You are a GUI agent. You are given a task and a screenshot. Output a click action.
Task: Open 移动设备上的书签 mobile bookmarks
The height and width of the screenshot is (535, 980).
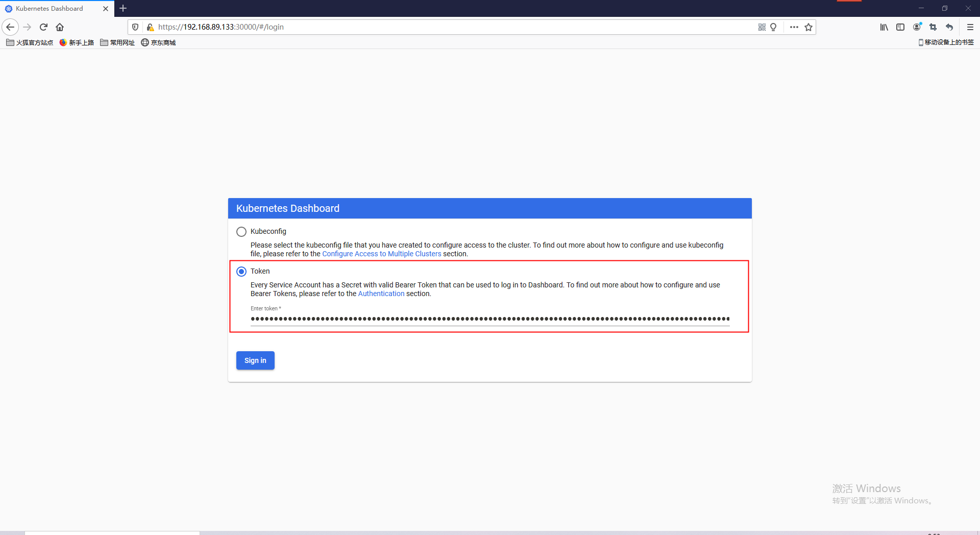tap(946, 42)
